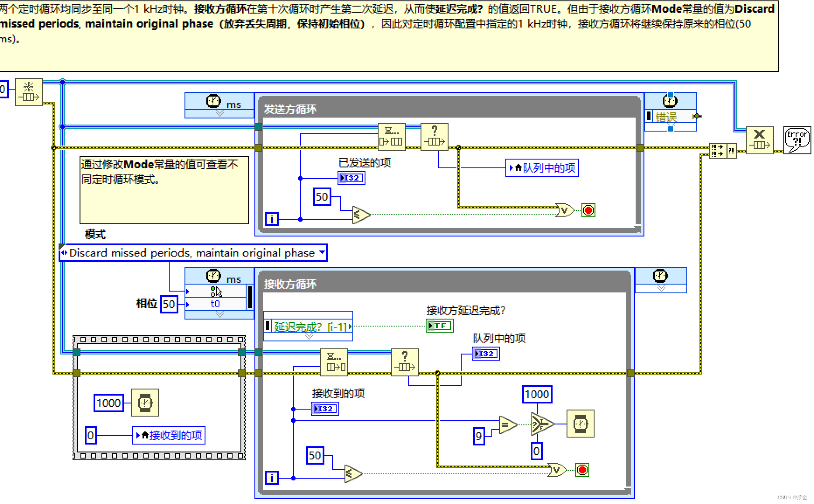Click the Merge Errors node

click(723, 151)
